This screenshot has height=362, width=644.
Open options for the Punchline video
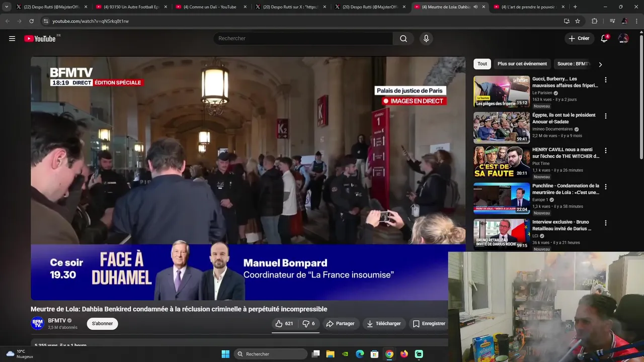(x=605, y=187)
